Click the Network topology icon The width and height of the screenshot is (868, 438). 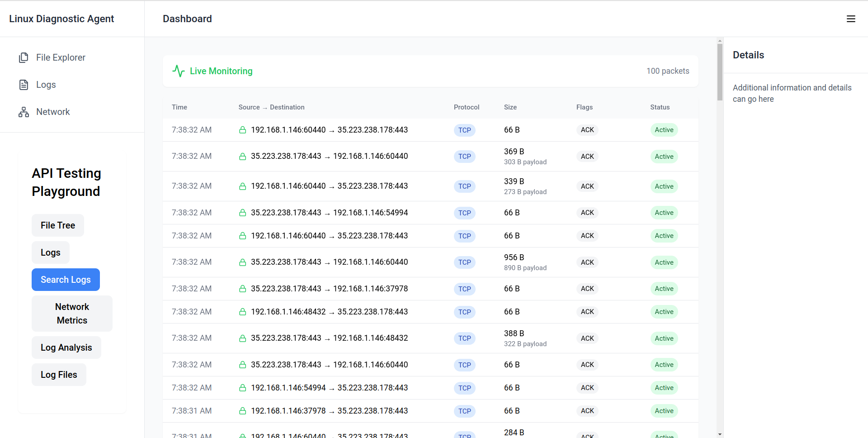coord(24,112)
